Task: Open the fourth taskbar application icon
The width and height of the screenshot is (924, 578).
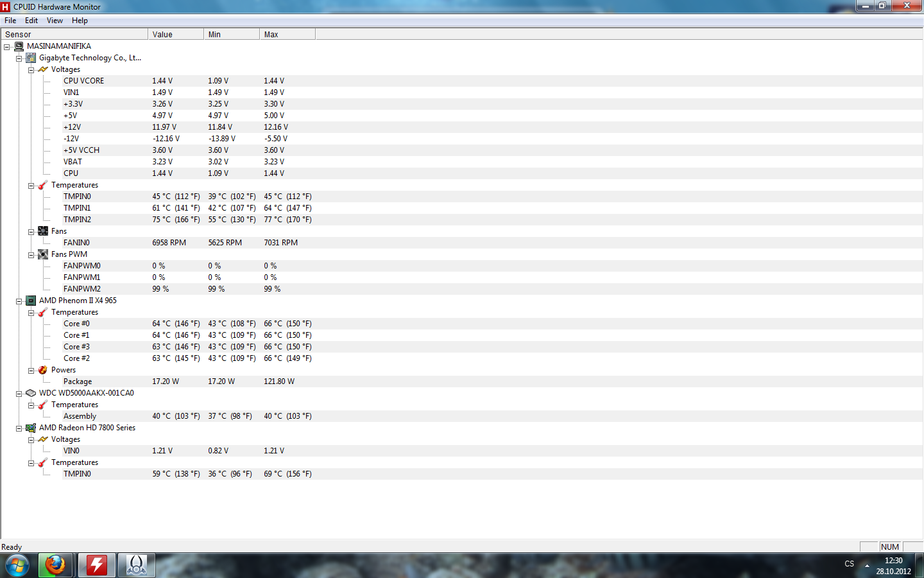Action: pyautogui.click(x=137, y=566)
